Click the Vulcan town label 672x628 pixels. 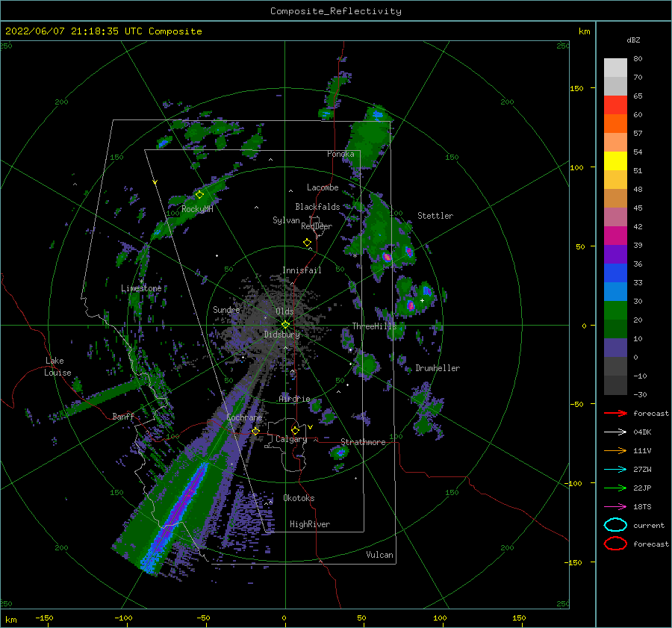[380, 555]
